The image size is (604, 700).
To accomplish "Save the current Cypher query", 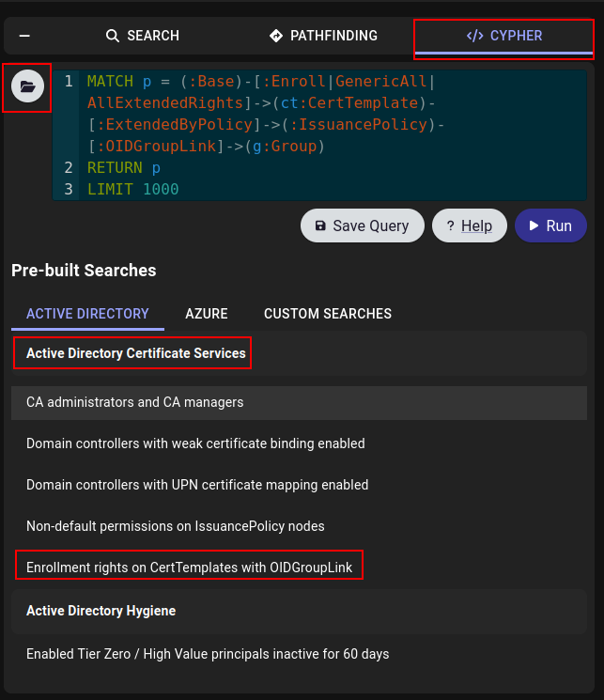I will [x=362, y=226].
